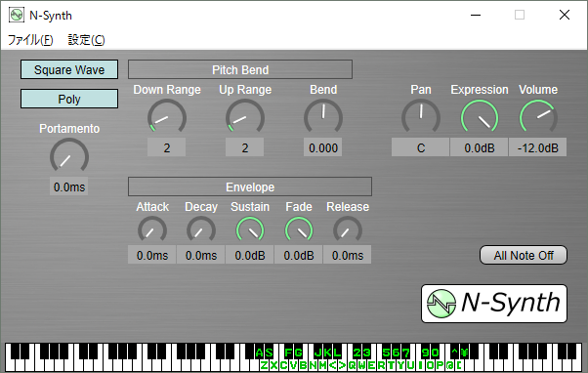The image size is (588, 373).
Task: Open the ファイル(F) menu
Action: point(30,40)
